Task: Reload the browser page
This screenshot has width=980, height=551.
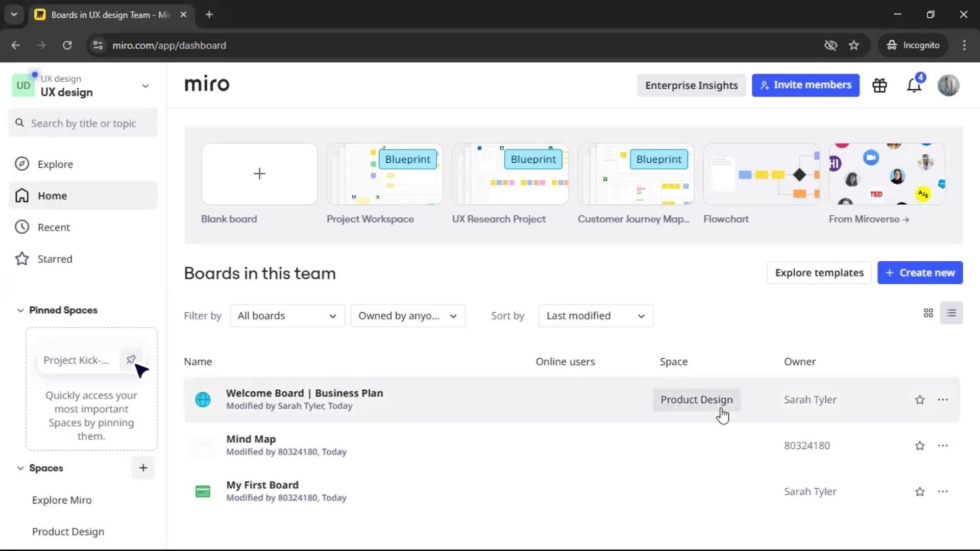Action: click(x=67, y=45)
